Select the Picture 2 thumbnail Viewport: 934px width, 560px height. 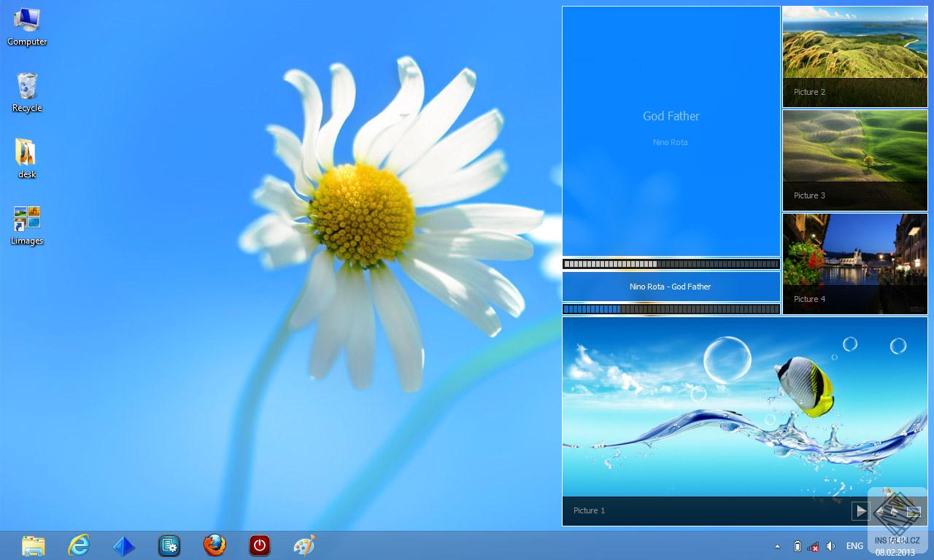(854, 57)
